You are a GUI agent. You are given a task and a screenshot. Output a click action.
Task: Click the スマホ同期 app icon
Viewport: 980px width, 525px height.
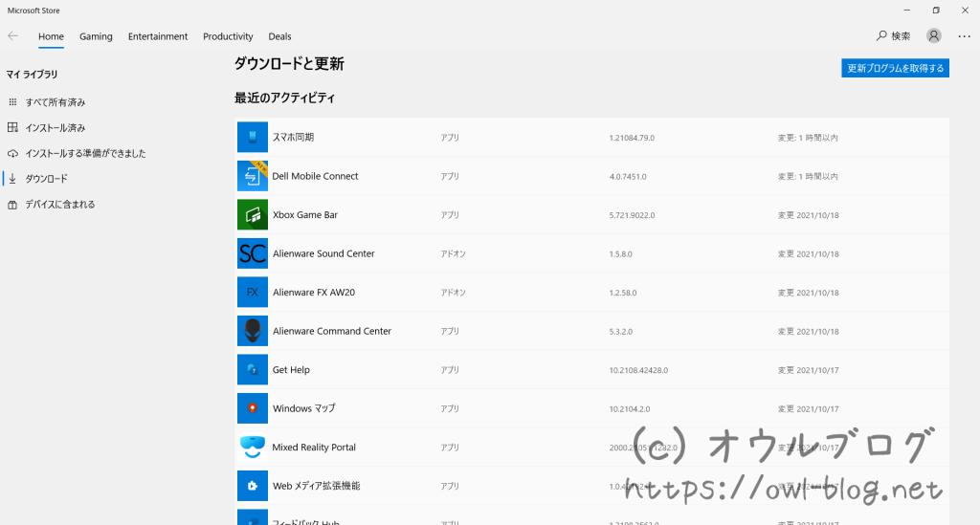pyautogui.click(x=253, y=138)
